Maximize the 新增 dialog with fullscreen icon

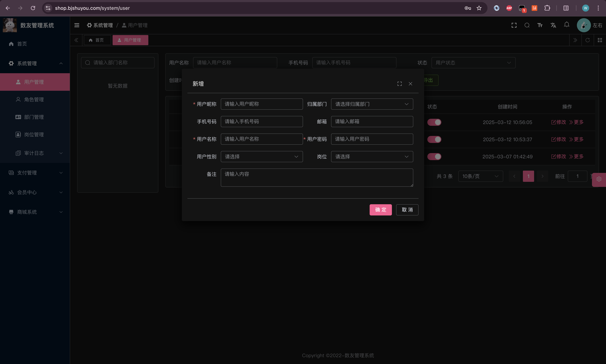tap(399, 84)
